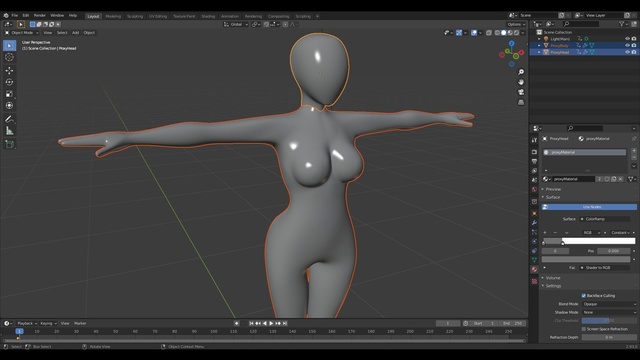Switch to the Shading workspace tab
This screenshot has height=360, width=640.
pyautogui.click(x=208, y=16)
